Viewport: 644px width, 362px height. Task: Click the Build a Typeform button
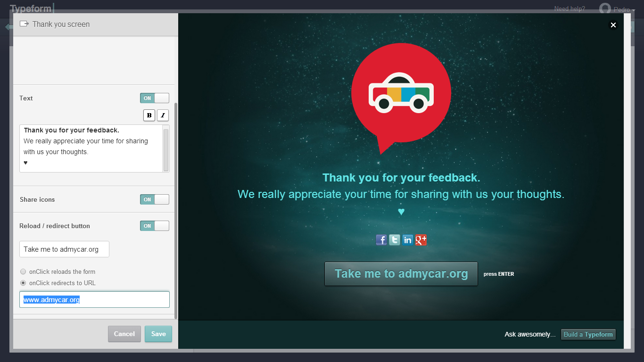pyautogui.click(x=588, y=334)
